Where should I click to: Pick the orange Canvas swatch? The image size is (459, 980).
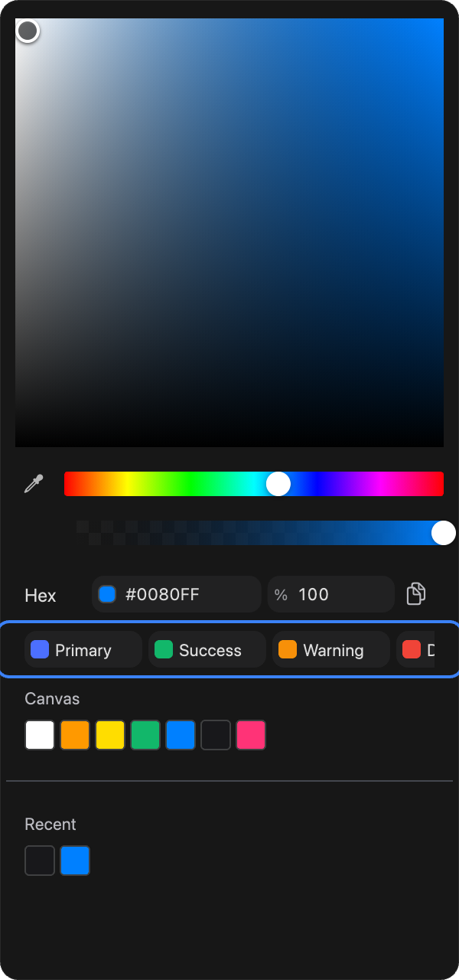(75, 735)
